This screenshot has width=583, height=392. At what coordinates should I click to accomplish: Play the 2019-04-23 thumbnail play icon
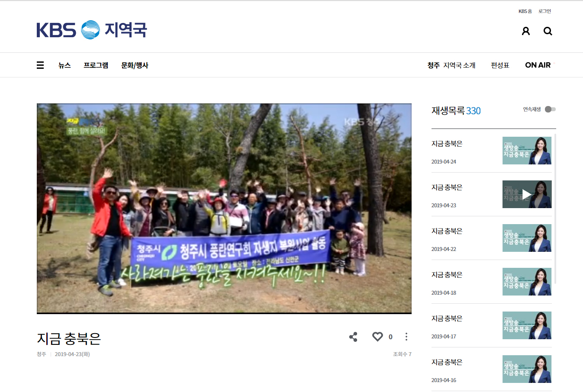527,194
